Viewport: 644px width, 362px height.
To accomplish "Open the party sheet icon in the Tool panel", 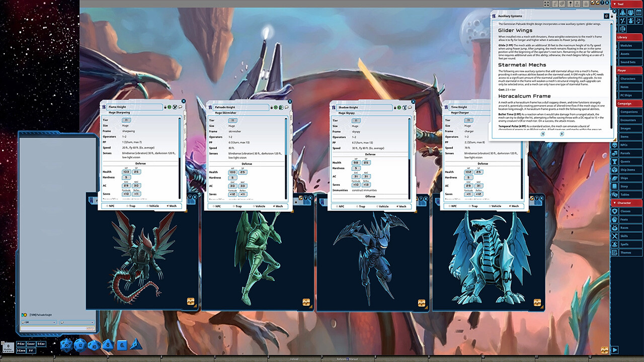I will point(630,12).
